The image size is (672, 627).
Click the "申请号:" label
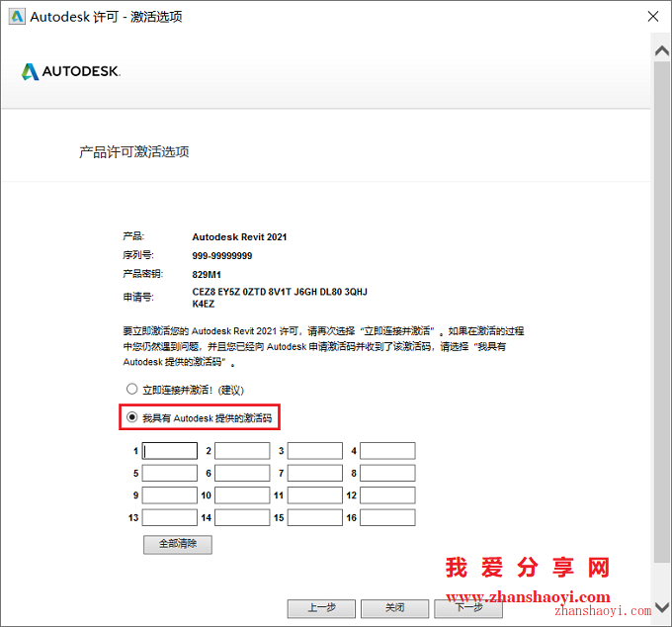[x=138, y=297]
